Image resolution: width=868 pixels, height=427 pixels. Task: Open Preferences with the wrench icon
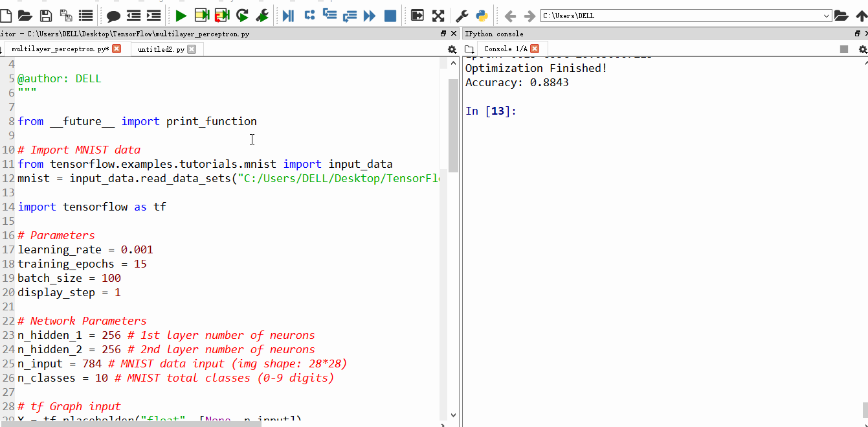tap(462, 16)
